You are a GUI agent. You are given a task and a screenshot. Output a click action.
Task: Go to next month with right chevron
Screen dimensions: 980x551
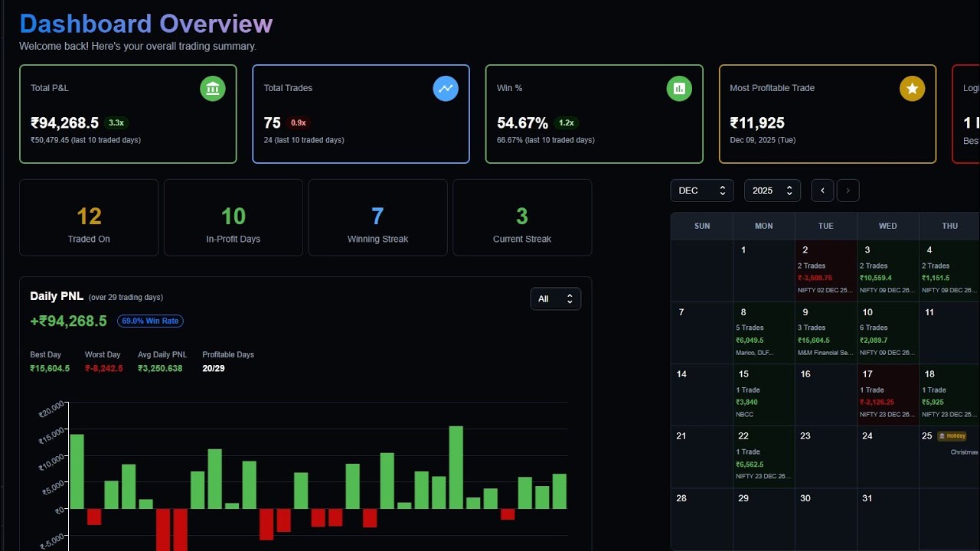click(x=848, y=191)
